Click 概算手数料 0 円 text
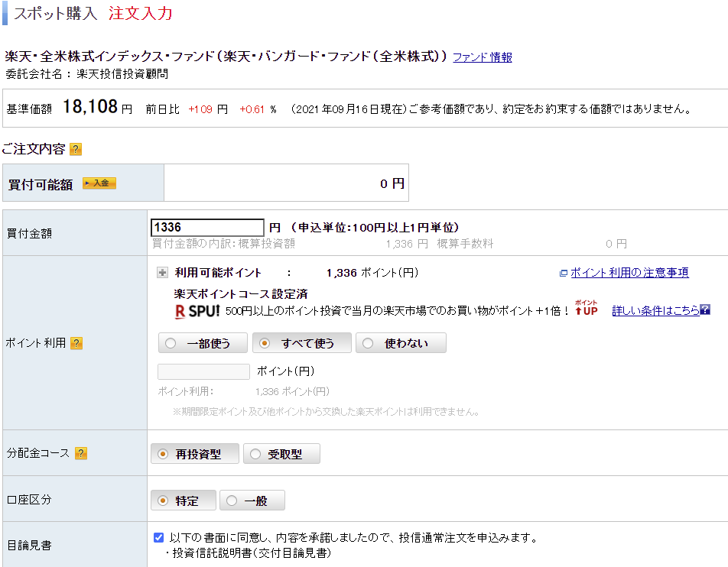728x567 pixels. 532,244
